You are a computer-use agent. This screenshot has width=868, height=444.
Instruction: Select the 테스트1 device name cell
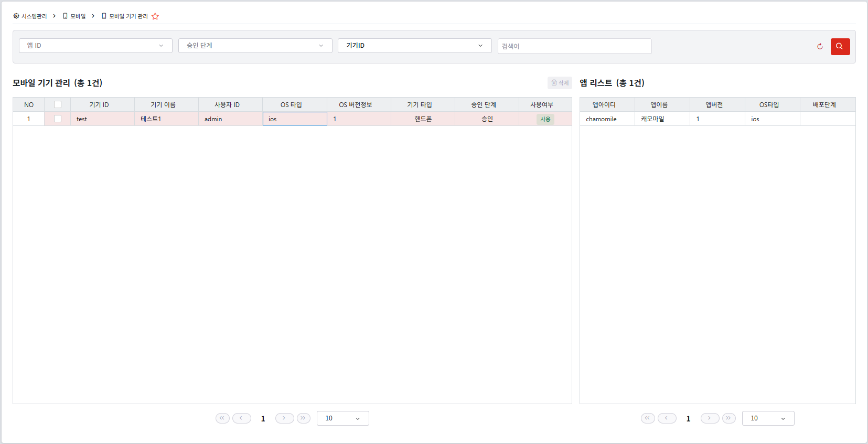(166, 119)
